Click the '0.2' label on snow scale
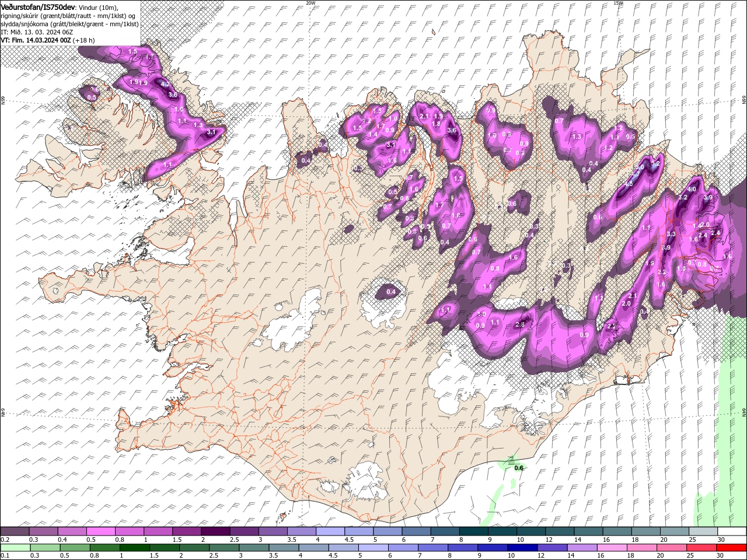This screenshot has height=560, width=747. (x=5, y=540)
